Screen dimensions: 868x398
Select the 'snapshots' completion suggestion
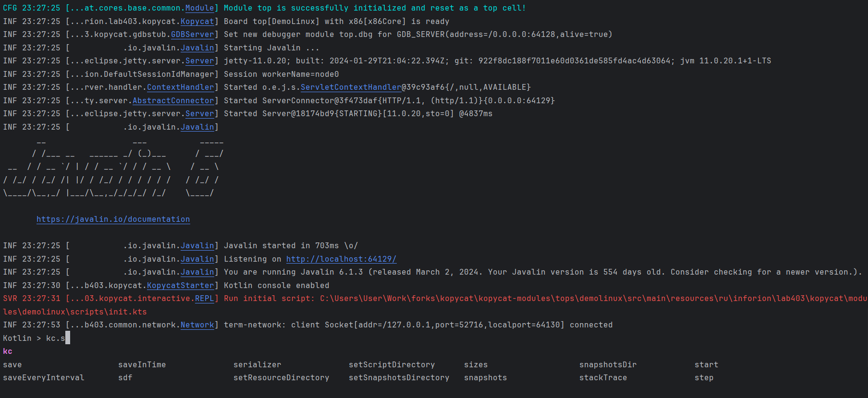coord(486,378)
